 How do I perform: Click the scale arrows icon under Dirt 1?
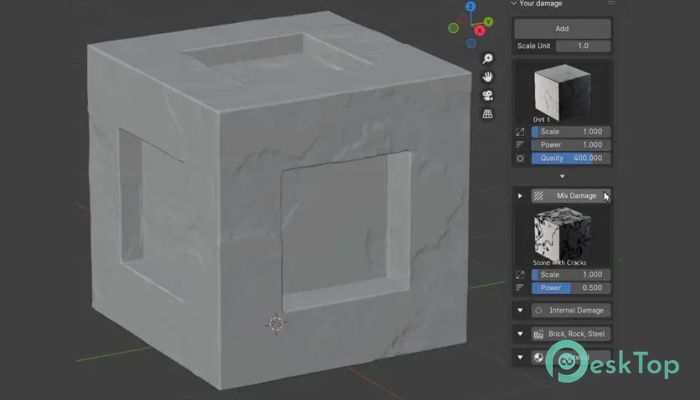click(520, 132)
